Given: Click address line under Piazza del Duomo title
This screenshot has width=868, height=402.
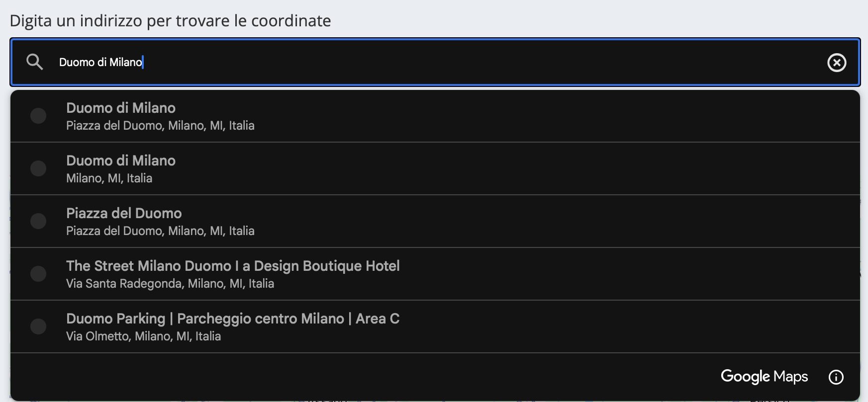Looking at the screenshot, I should (160, 231).
